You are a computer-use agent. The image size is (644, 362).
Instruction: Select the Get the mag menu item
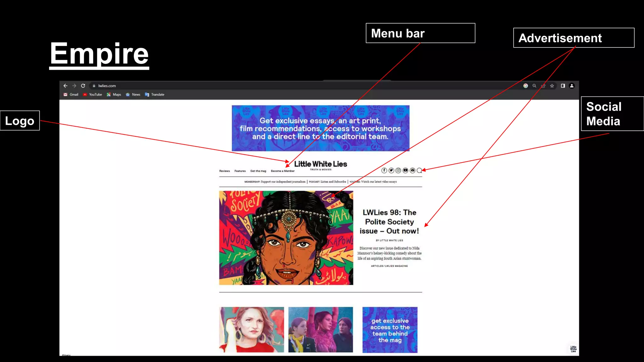[258, 171]
